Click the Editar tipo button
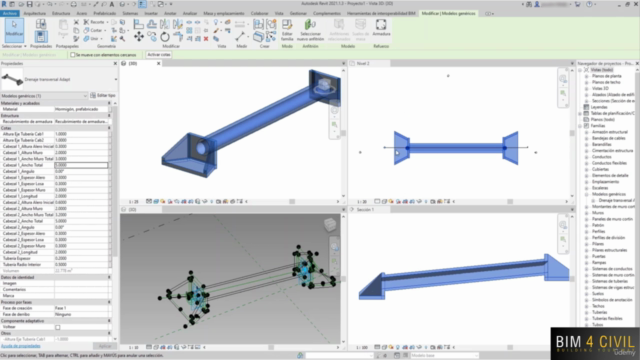640x360 pixels. 103,96
